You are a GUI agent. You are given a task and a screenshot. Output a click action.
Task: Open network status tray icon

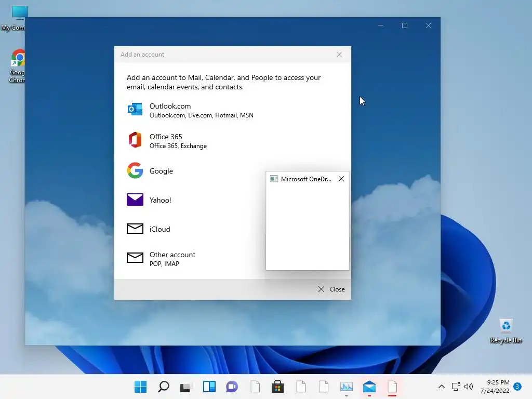456,387
